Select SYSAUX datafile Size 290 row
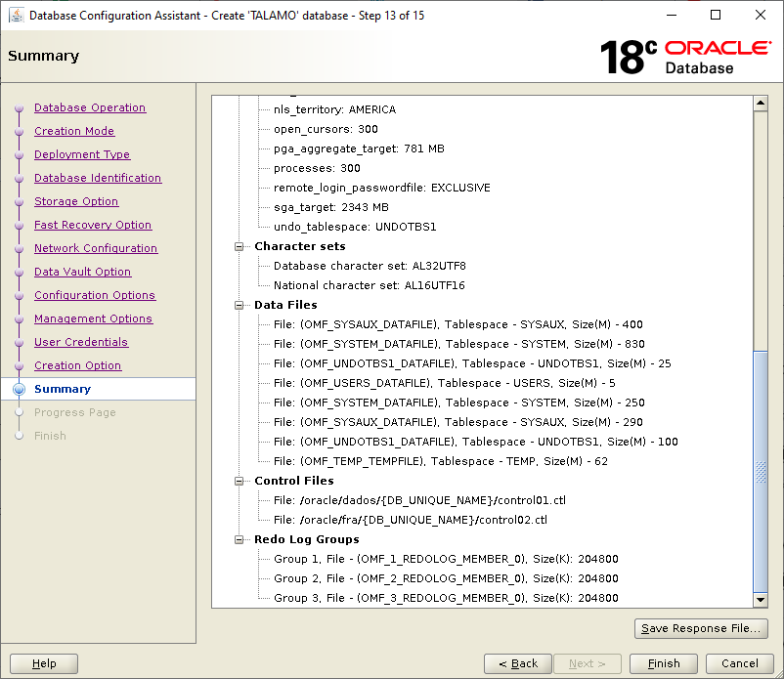This screenshot has height=679, width=784. click(x=458, y=422)
